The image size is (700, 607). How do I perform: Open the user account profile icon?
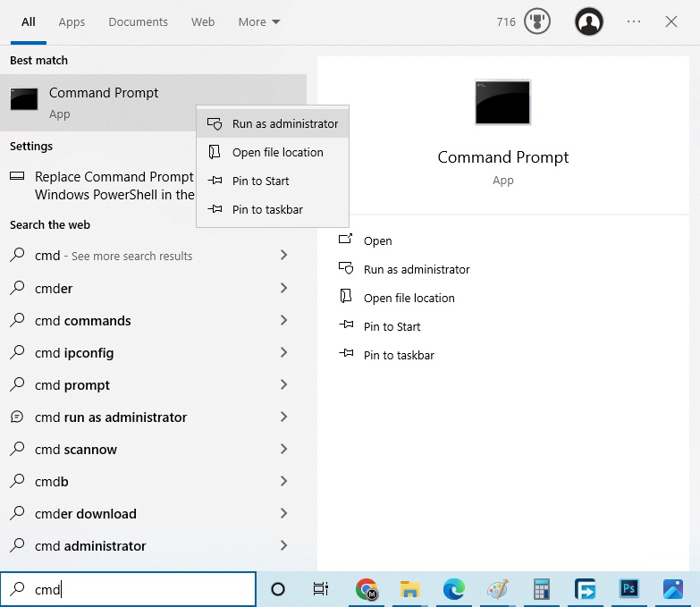(x=589, y=21)
